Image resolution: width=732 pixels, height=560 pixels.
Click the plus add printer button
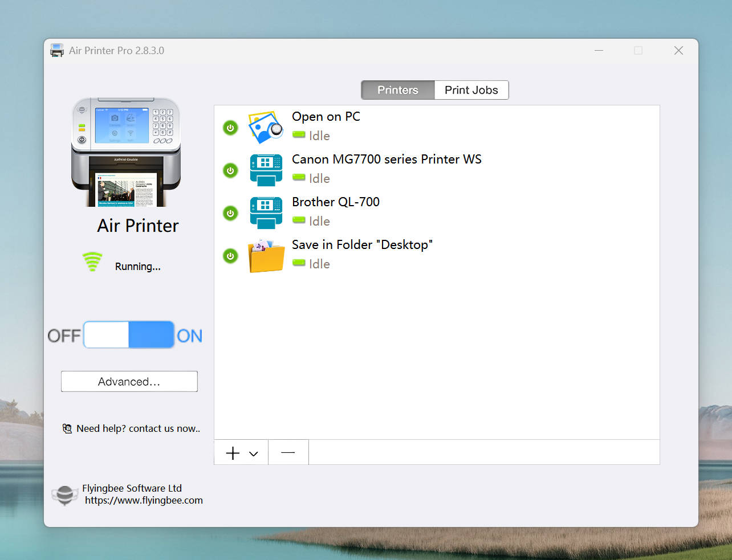(x=233, y=453)
